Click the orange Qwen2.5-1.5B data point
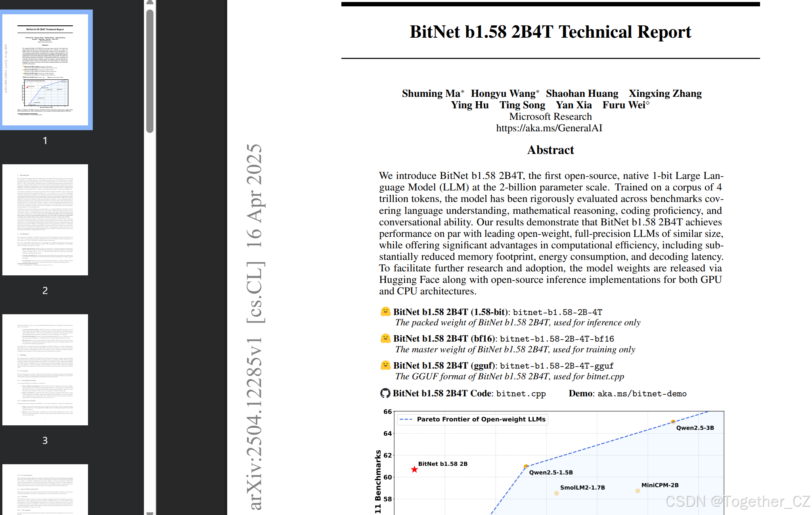This screenshot has width=812, height=515. point(526,467)
